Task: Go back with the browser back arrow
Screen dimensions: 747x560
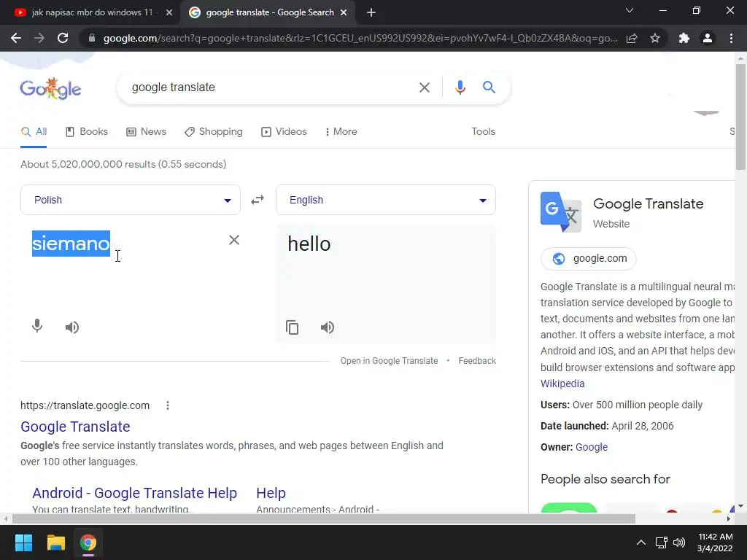Action: 16,38
